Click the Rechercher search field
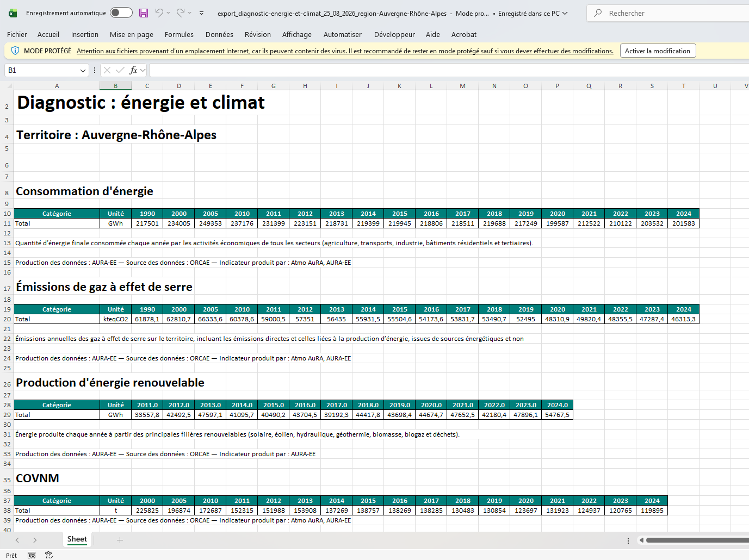 coord(668,13)
